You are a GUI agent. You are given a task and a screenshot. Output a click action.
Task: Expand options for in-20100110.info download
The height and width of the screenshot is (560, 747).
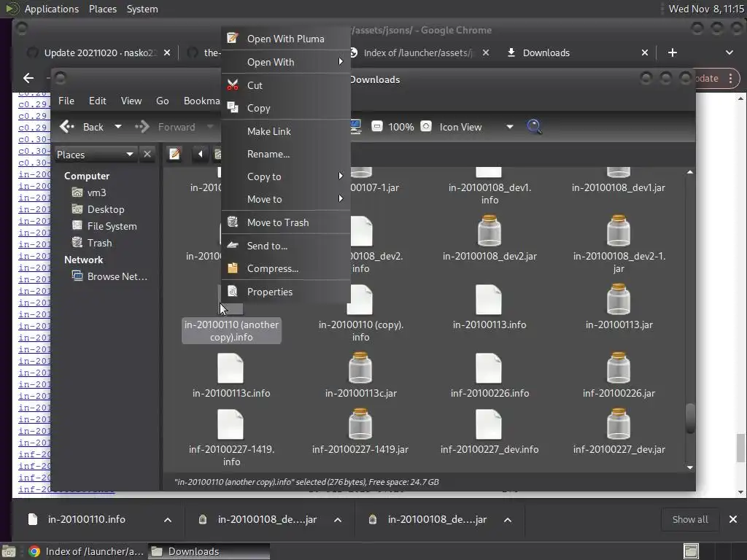click(168, 519)
